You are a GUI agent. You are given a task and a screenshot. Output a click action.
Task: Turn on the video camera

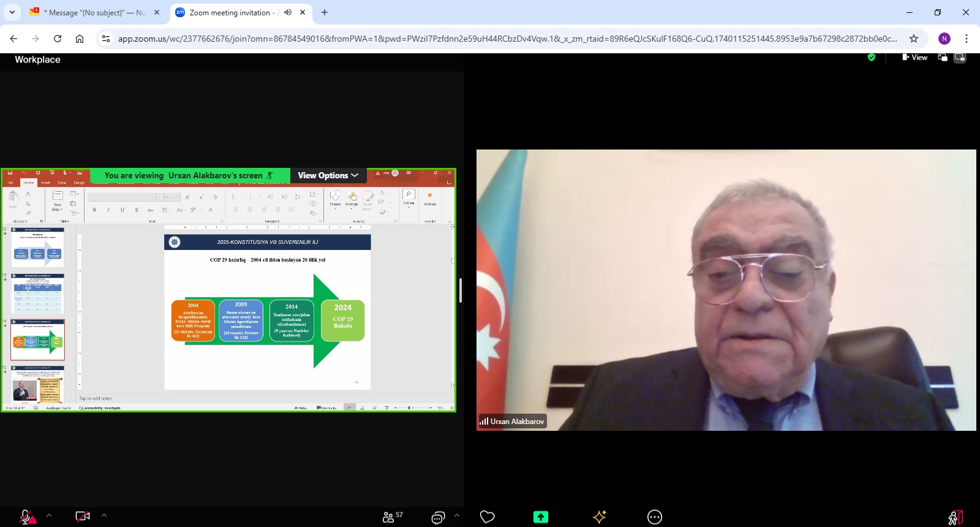pos(82,517)
